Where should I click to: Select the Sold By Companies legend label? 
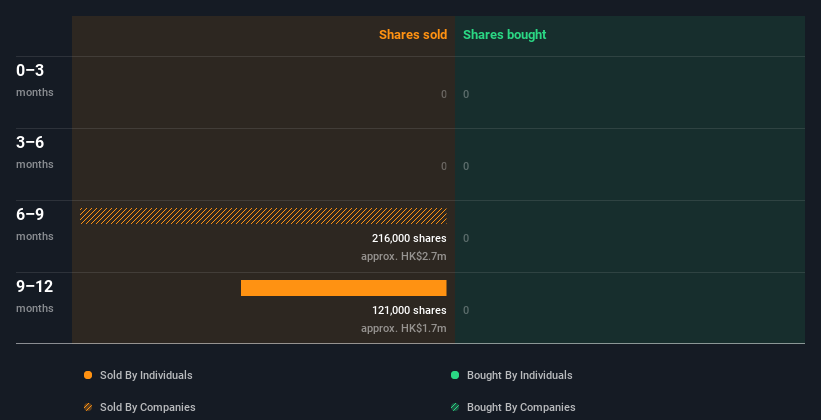point(148,407)
